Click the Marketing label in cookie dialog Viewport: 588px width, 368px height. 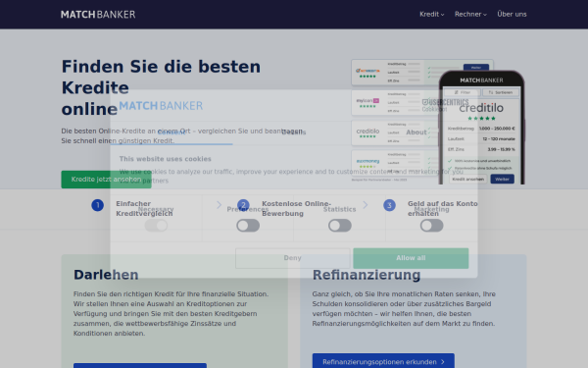point(431,209)
